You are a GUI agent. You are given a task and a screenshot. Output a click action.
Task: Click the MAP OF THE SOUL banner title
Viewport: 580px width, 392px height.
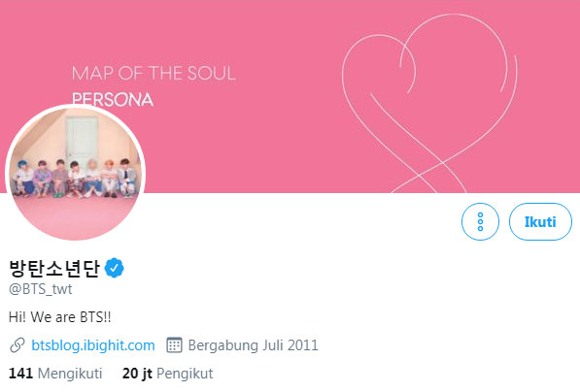pyautogui.click(x=154, y=73)
